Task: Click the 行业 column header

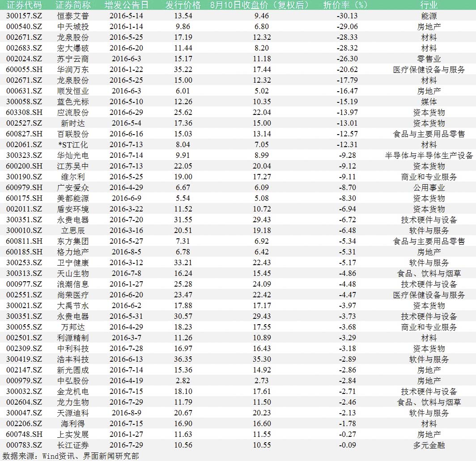Action: tap(429, 5)
